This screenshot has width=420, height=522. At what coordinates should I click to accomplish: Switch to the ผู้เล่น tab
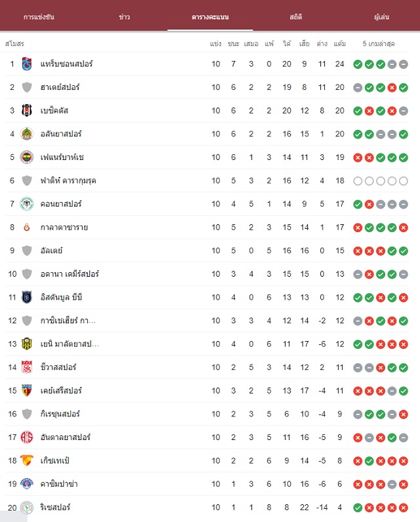381,17
